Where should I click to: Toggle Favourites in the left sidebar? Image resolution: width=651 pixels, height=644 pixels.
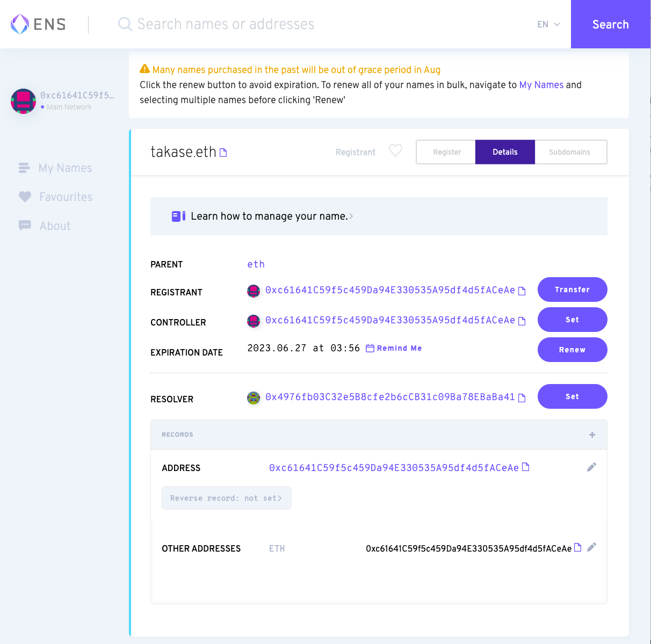[x=66, y=197]
